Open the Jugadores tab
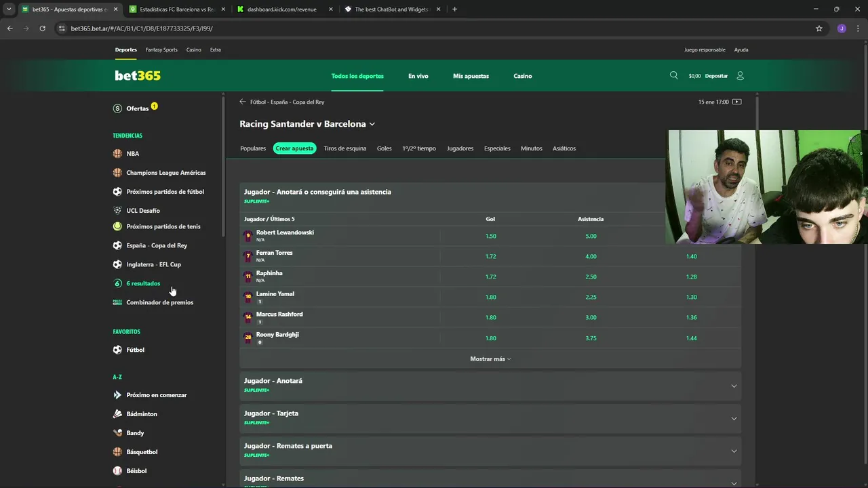This screenshot has width=868, height=488. click(460, 148)
